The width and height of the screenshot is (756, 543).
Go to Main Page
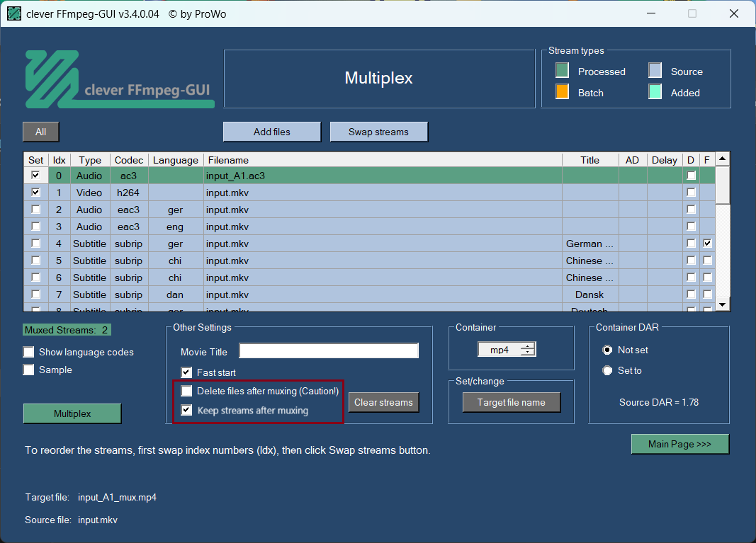[679, 444]
